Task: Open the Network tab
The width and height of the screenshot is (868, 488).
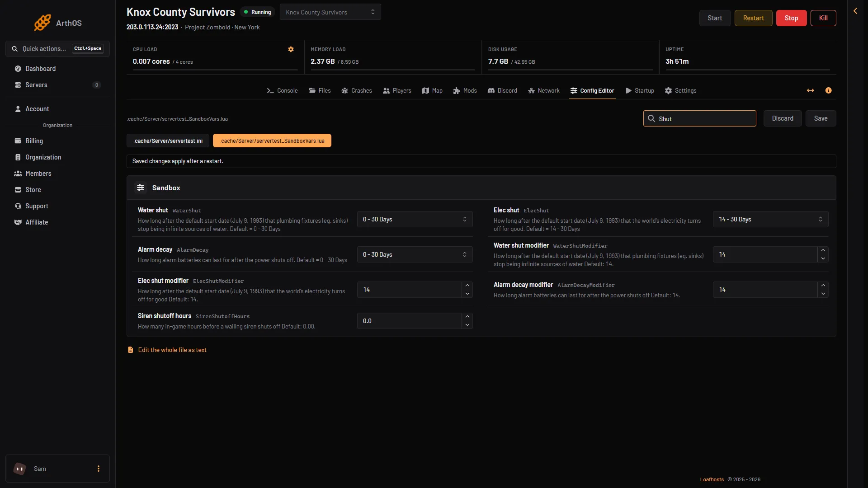Action: pos(544,91)
